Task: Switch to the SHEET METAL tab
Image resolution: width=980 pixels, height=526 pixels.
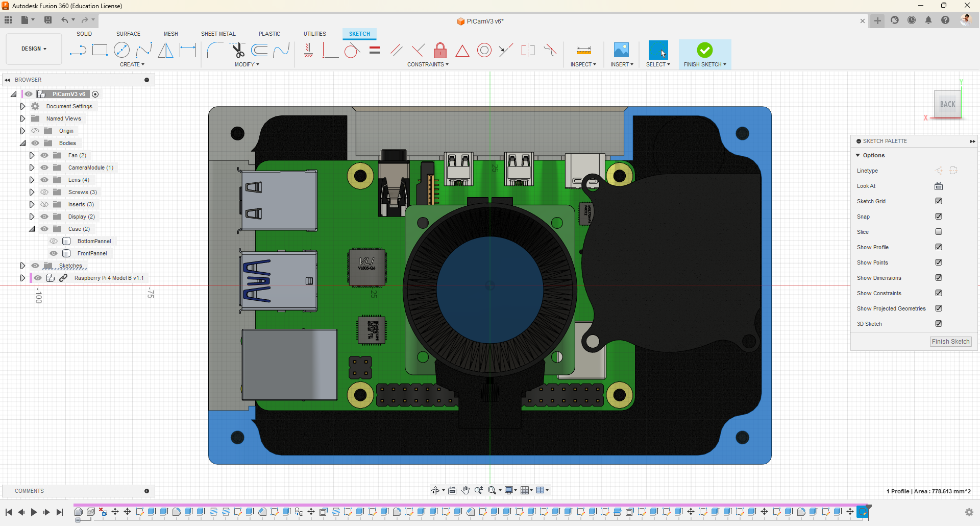Action: tap(218, 34)
